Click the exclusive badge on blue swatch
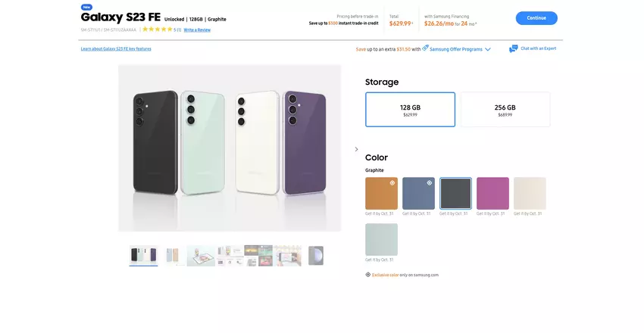Viewport: 644px width, 333px height. tap(430, 182)
